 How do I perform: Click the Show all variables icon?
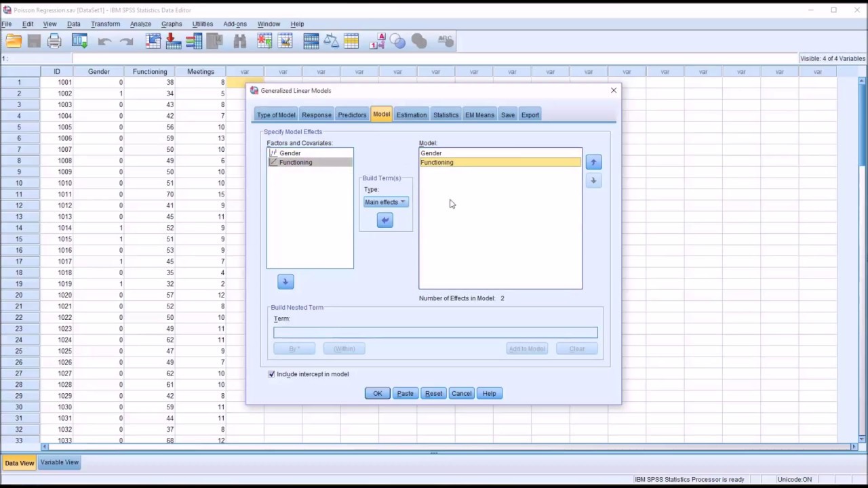point(419,41)
